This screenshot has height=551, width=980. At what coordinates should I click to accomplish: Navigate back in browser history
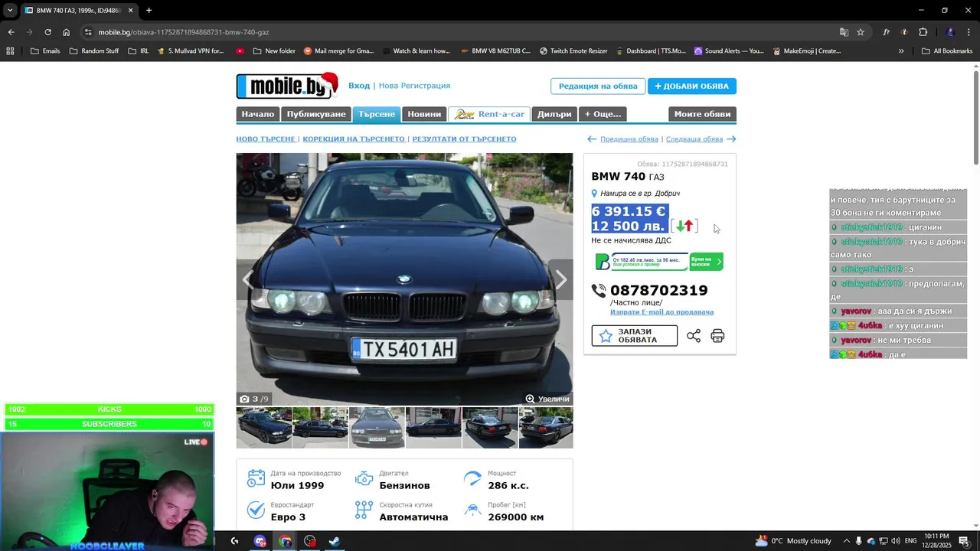11,32
